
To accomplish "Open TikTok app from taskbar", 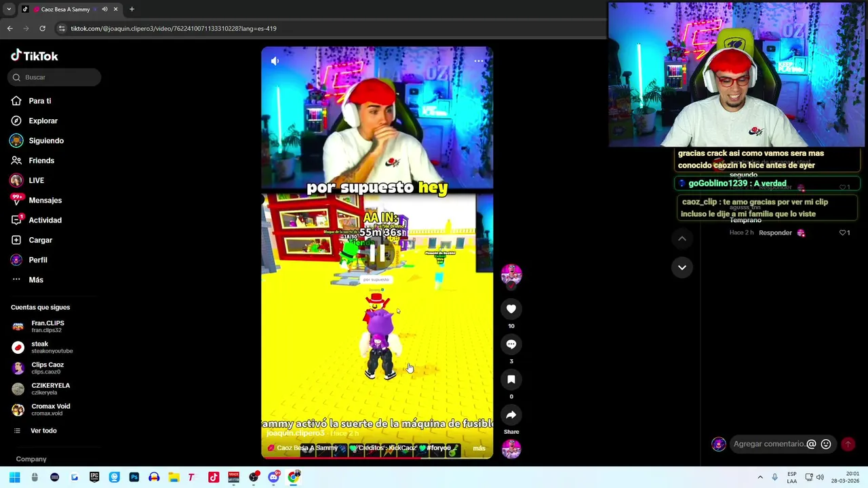I will (214, 478).
